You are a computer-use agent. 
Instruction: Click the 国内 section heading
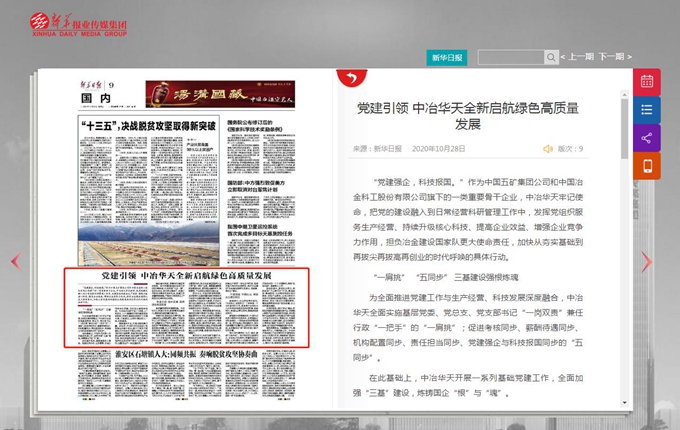(x=96, y=98)
